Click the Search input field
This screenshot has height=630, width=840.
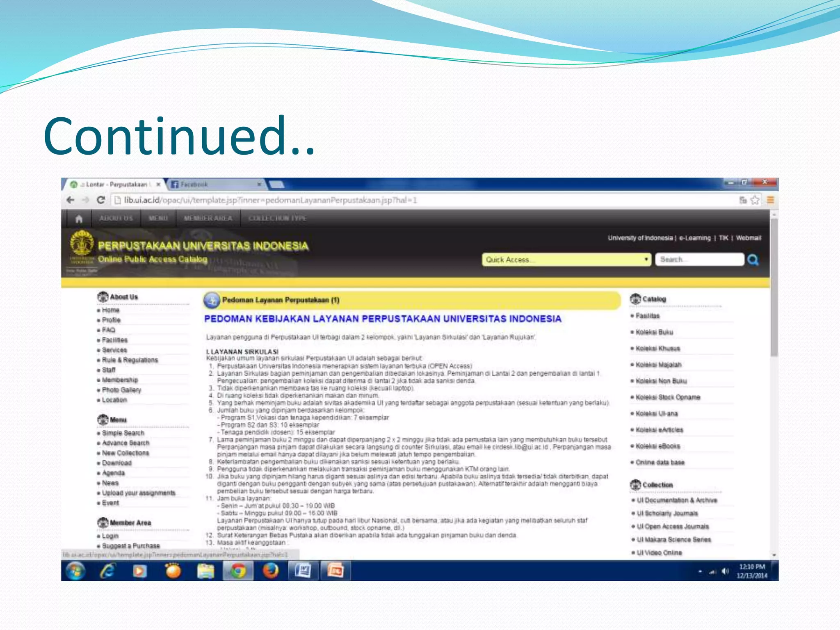tap(699, 260)
